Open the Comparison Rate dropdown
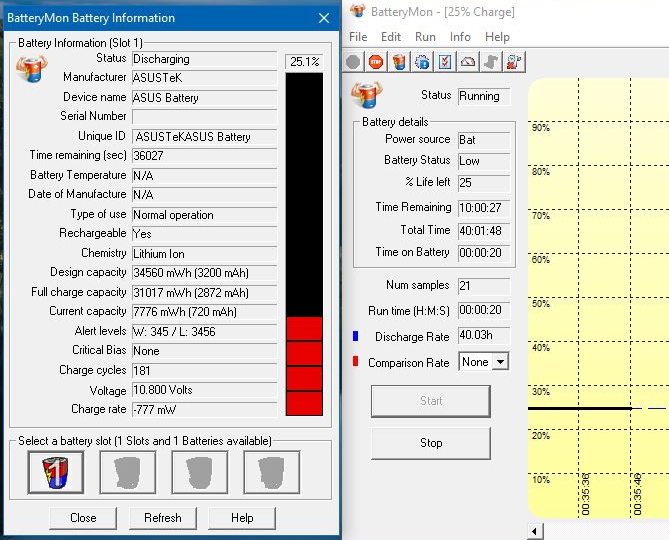This screenshot has height=540, width=669. pos(500,362)
